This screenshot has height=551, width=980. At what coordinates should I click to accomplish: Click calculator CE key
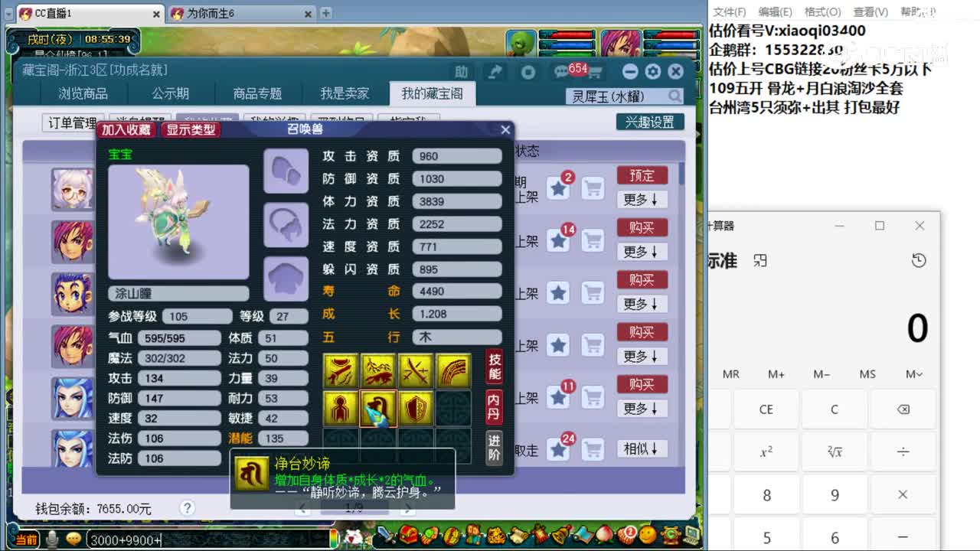766,409
